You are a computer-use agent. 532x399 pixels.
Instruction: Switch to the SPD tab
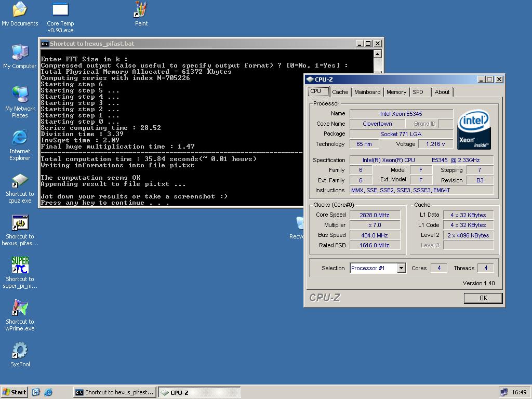(420, 92)
